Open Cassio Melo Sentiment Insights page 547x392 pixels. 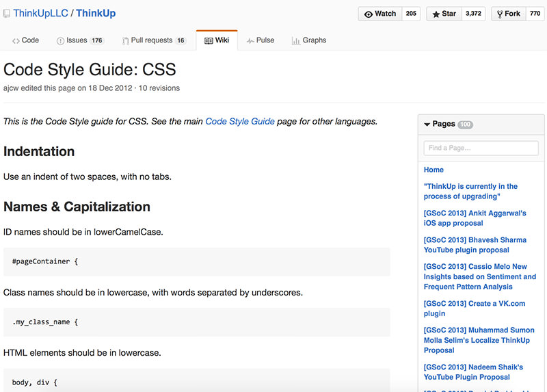(x=480, y=276)
